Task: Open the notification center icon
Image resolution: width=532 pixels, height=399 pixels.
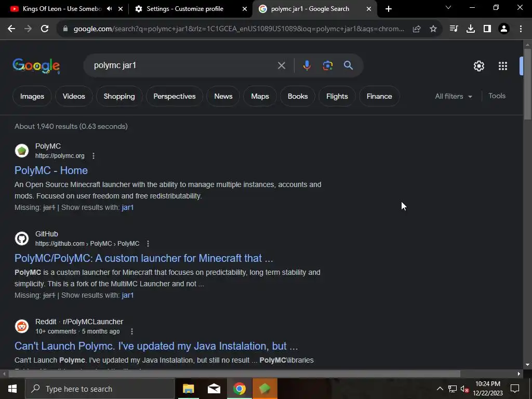Action: point(515,389)
